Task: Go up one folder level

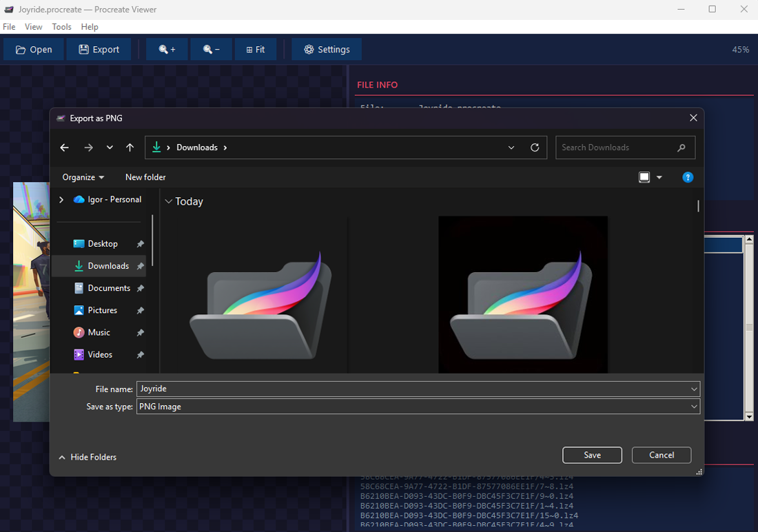Action: (130, 147)
